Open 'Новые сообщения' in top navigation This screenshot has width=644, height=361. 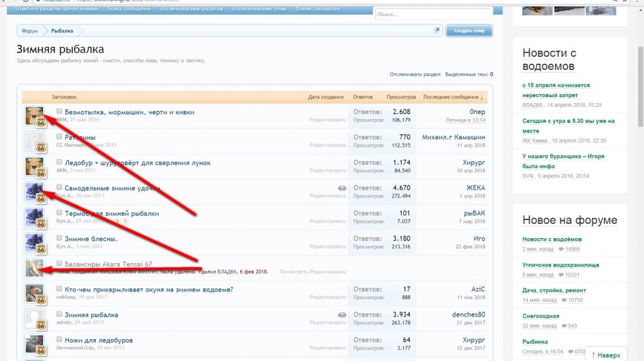coord(317,9)
